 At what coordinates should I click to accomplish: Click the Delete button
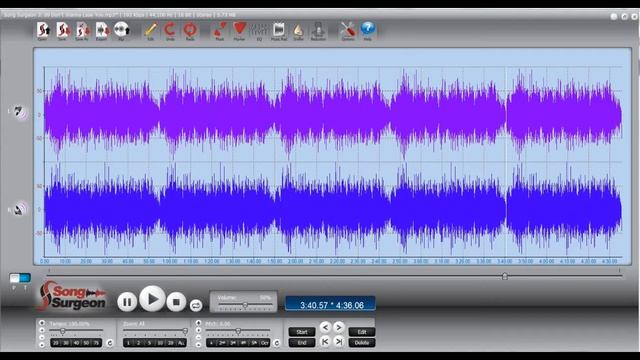362,343
